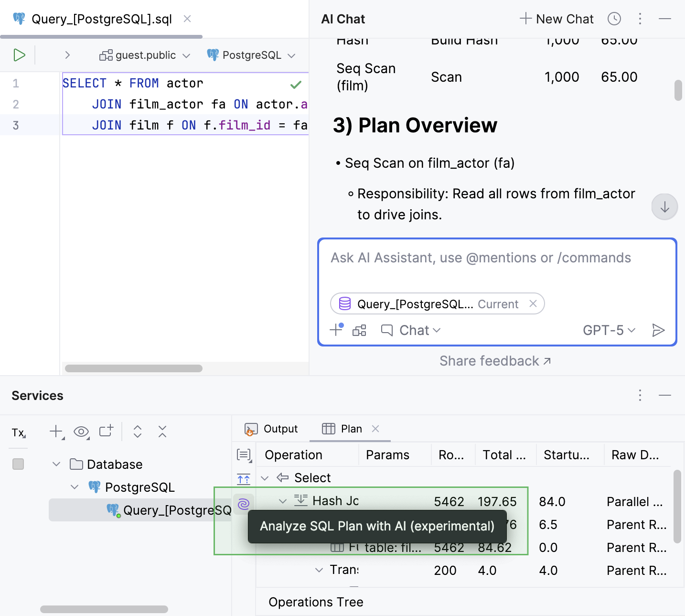Collapse all nodes in the Services tree
This screenshot has height=616, width=685.
[162, 432]
